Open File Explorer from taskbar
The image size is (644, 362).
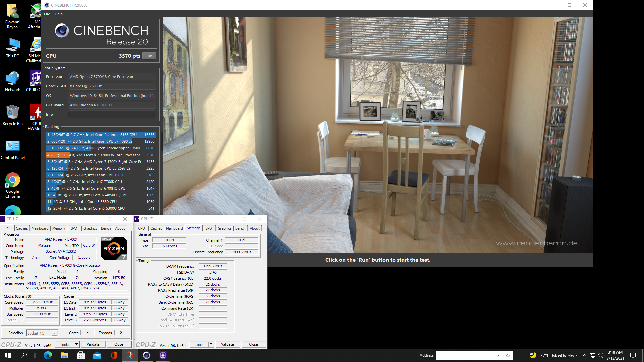64,355
